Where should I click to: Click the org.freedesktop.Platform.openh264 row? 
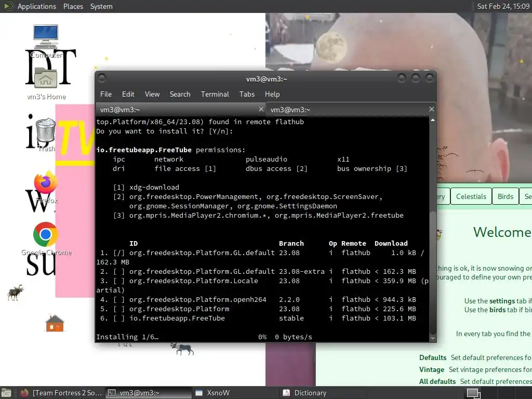[x=258, y=300]
